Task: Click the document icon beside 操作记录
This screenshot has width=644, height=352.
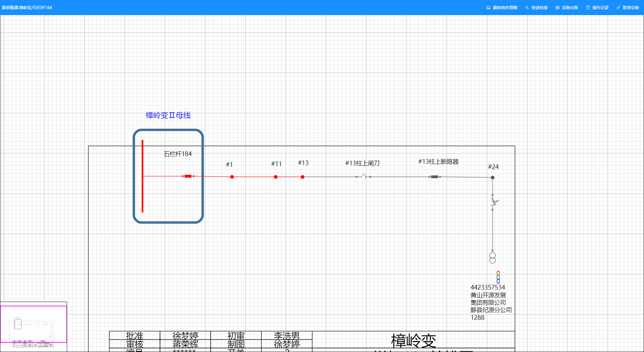Action: click(588, 7)
